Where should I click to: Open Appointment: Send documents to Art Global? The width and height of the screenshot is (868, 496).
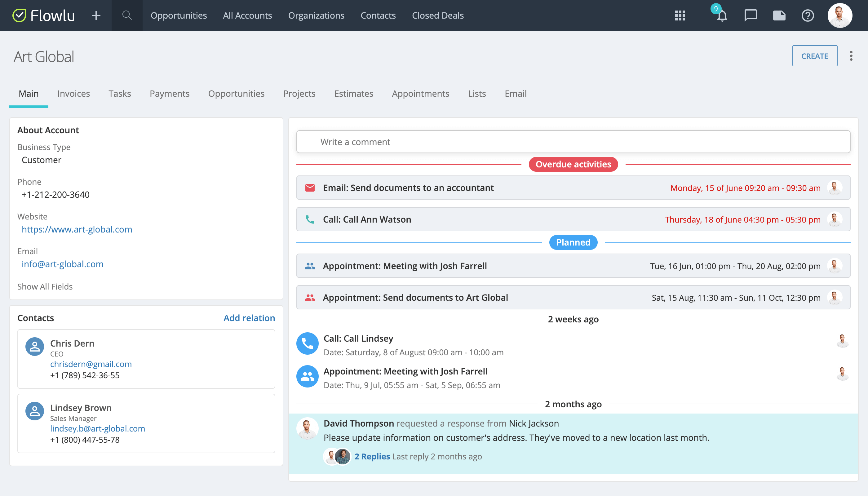(x=415, y=297)
